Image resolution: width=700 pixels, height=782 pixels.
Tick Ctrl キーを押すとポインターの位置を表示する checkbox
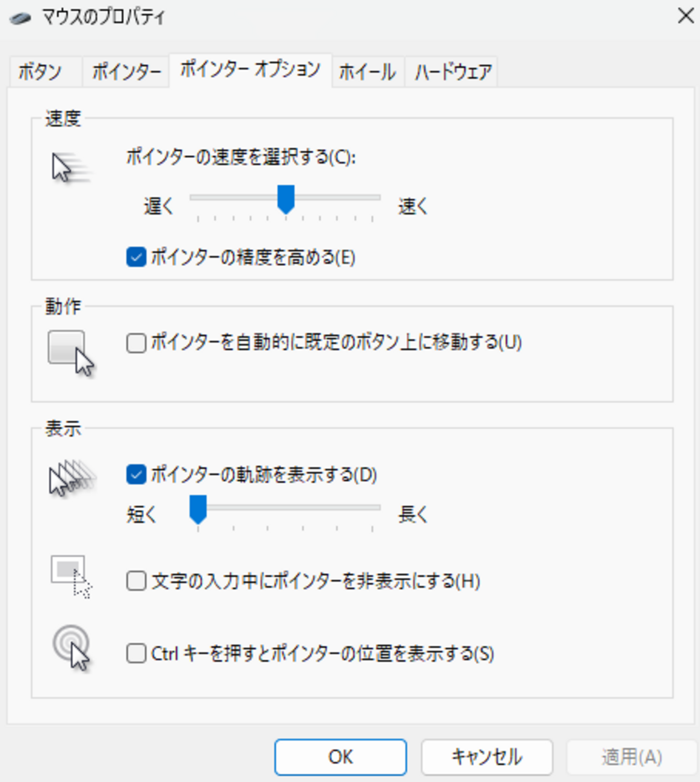point(137,653)
